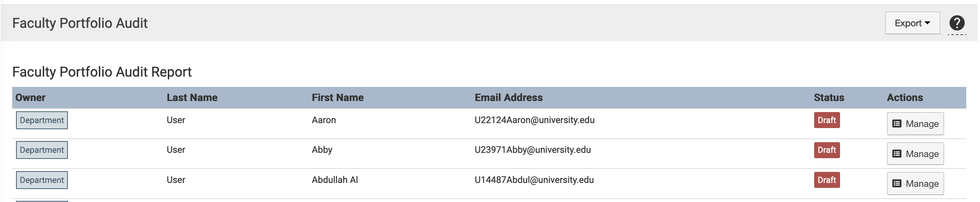Click the list icon in Abdullah Al's Manage button
The image size is (980, 202).
[897, 184]
